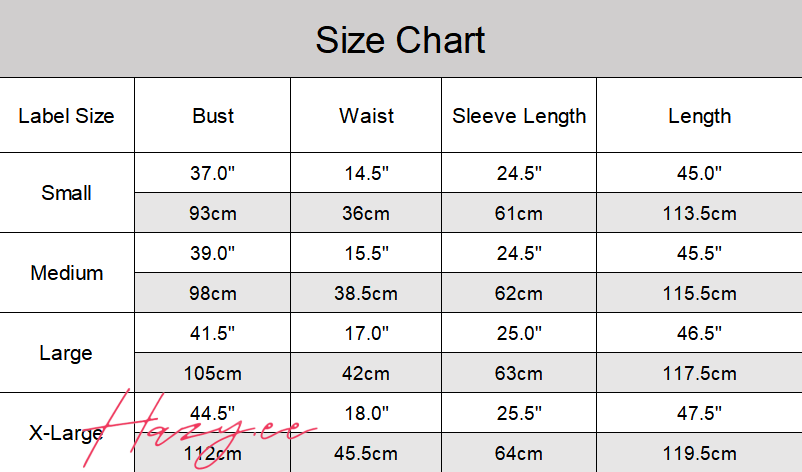
Task: Click the Size Chart title
Action: coord(400,40)
